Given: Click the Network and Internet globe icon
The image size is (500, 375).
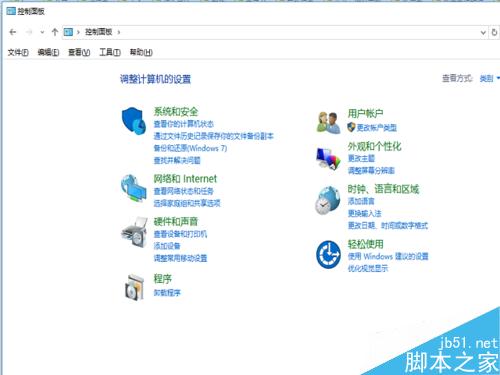Looking at the screenshot, I should point(134,188).
